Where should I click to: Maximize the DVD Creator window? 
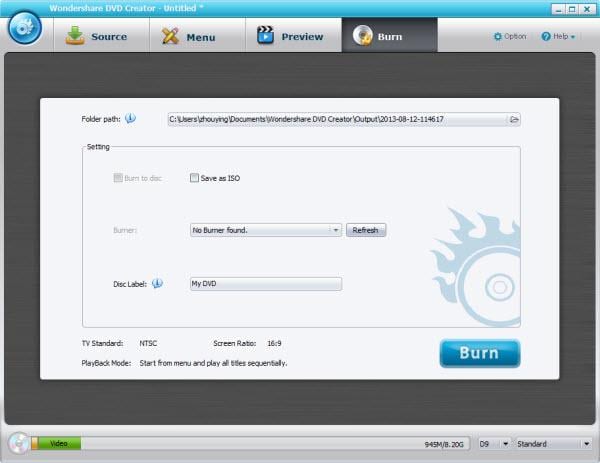click(x=572, y=9)
